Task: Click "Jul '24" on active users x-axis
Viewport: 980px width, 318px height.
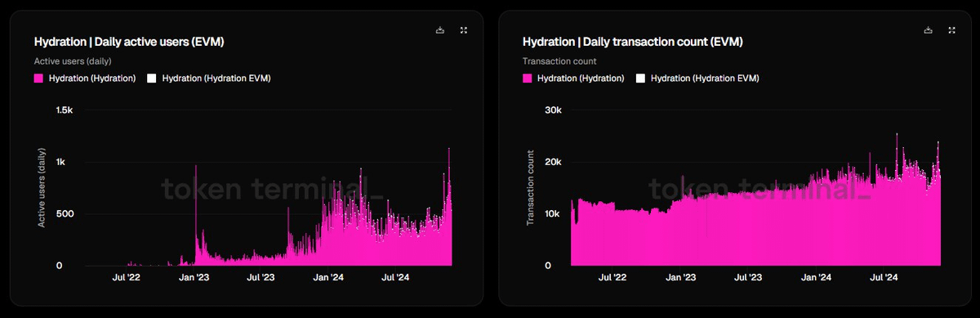Action: [396, 278]
